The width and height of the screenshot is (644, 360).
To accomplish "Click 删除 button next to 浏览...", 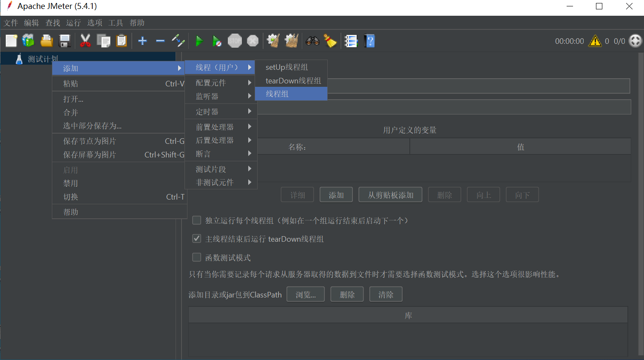I will pos(347,294).
